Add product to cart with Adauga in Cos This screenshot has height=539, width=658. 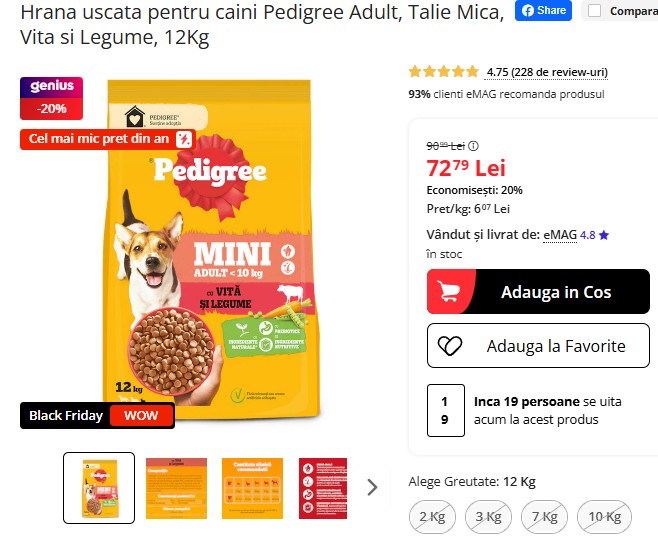tap(538, 292)
